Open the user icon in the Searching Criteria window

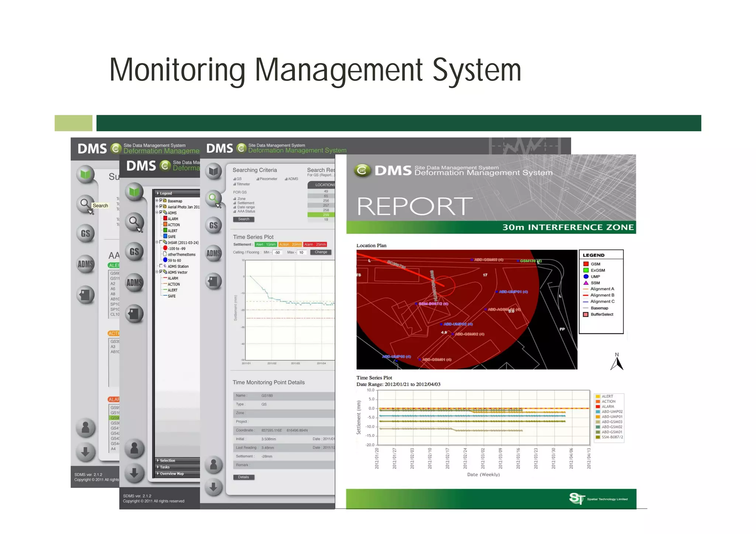(x=213, y=465)
